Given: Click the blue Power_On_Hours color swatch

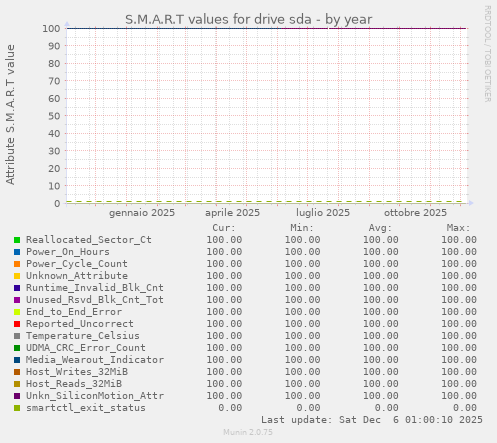Looking at the screenshot, I should tap(17, 252).
